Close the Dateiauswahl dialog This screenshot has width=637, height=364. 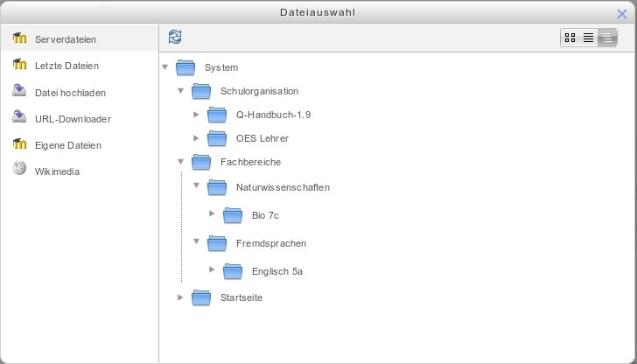click(621, 14)
